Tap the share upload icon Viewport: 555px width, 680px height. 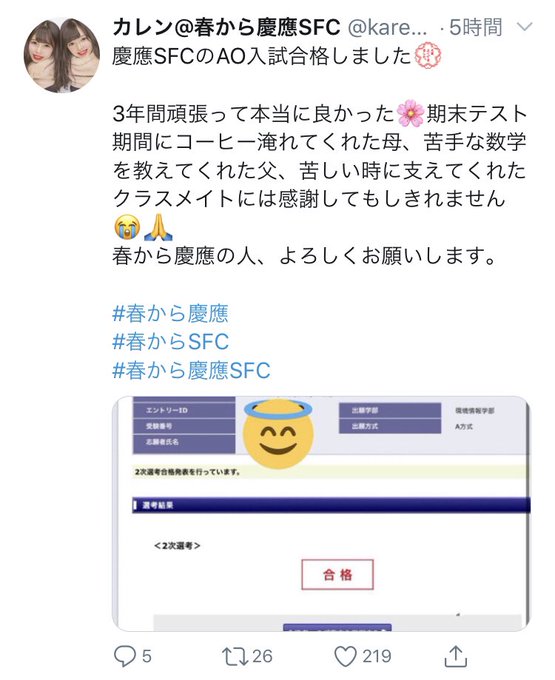(x=456, y=656)
